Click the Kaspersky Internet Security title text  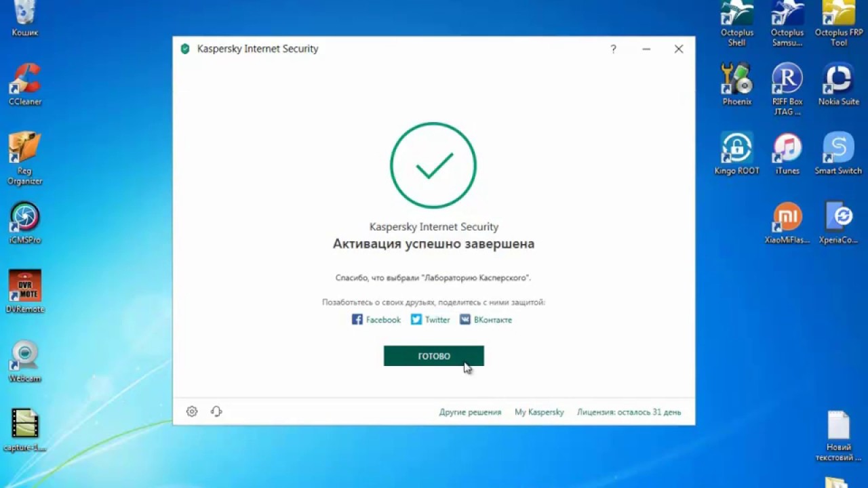pyautogui.click(x=258, y=49)
